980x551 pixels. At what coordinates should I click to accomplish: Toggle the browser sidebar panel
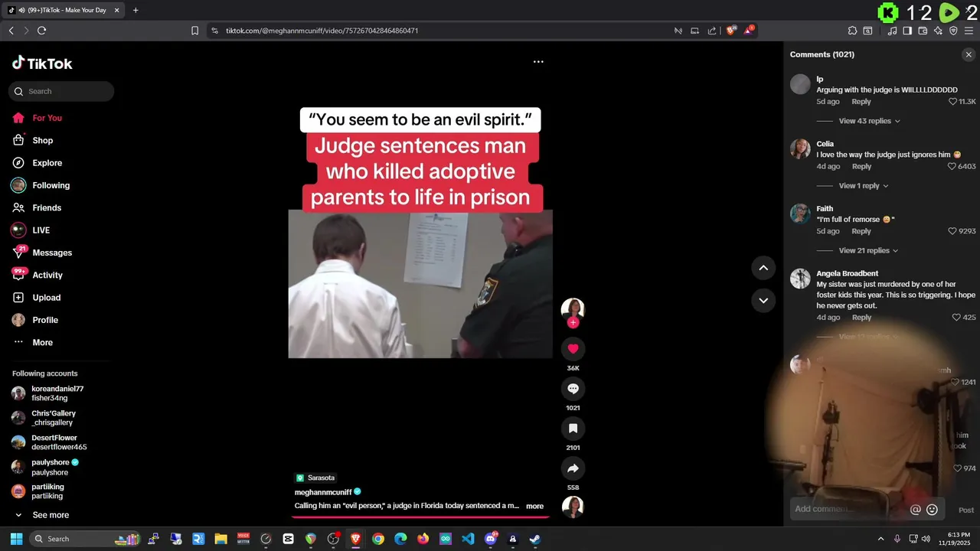pos(907,31)
